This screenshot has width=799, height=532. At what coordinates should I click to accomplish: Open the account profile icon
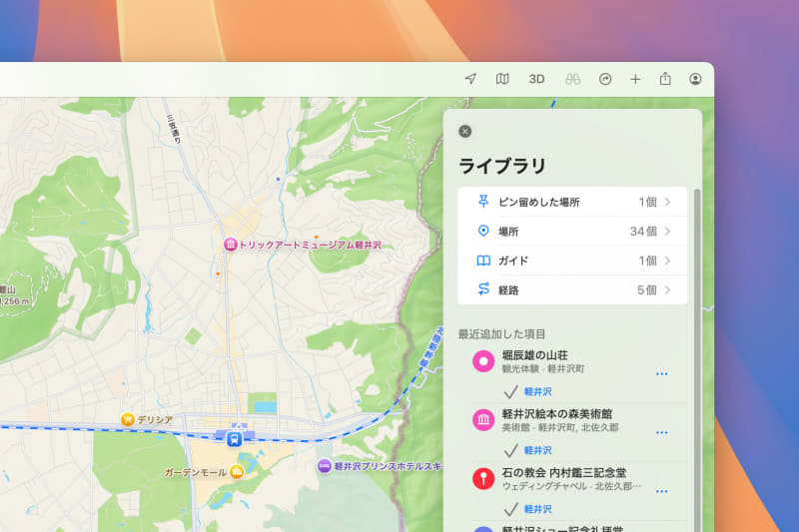click(695, 79)
